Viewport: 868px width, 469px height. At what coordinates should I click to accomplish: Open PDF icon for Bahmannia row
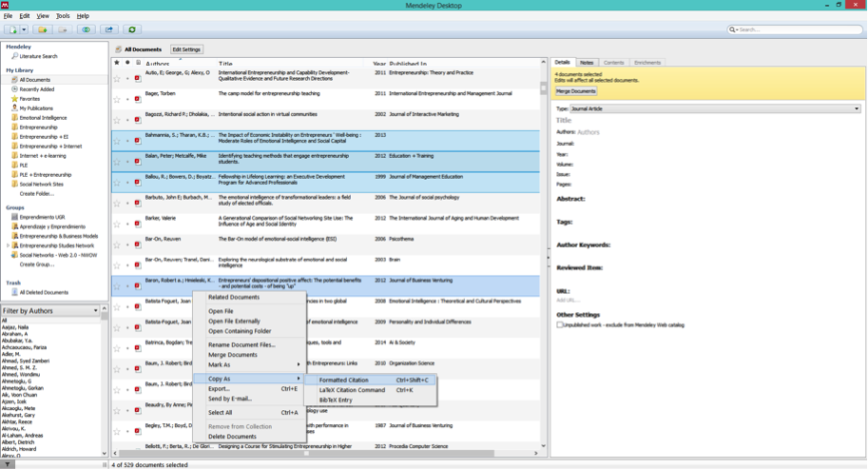[x=138, y=141]
